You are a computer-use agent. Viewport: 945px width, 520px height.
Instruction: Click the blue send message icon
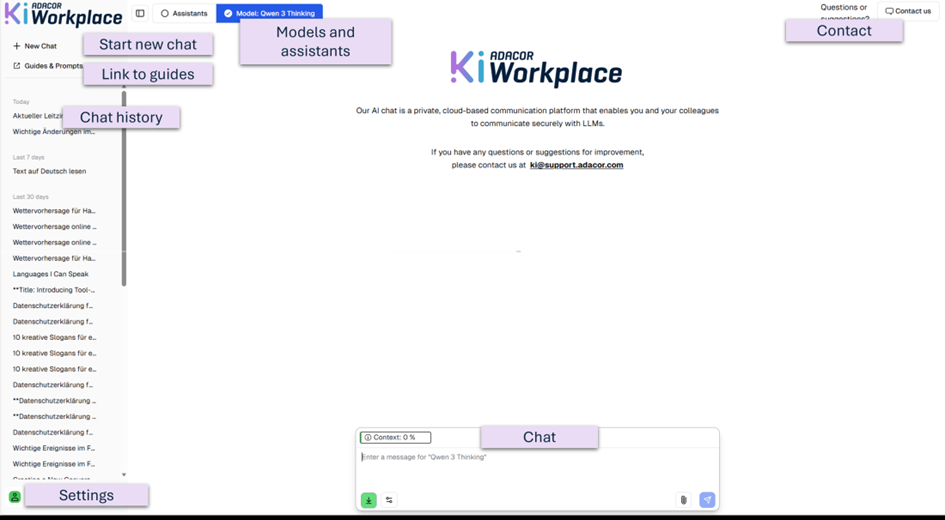(x=707, y=500)
